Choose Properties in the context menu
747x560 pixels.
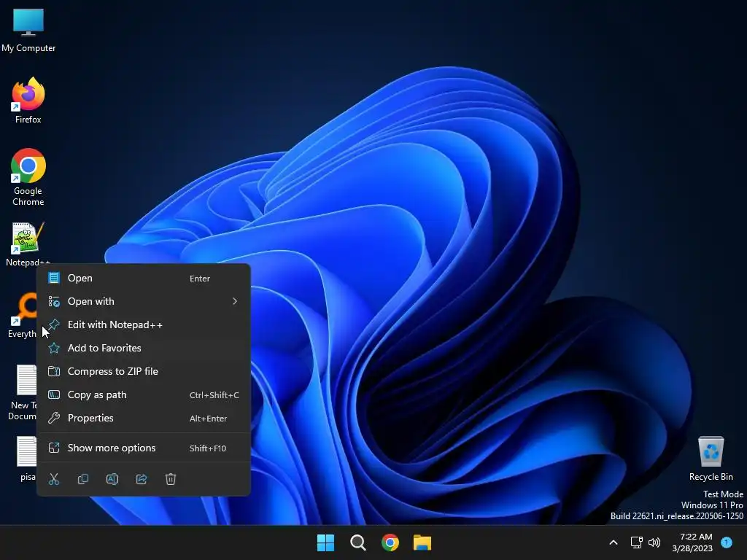click(144, 418)
